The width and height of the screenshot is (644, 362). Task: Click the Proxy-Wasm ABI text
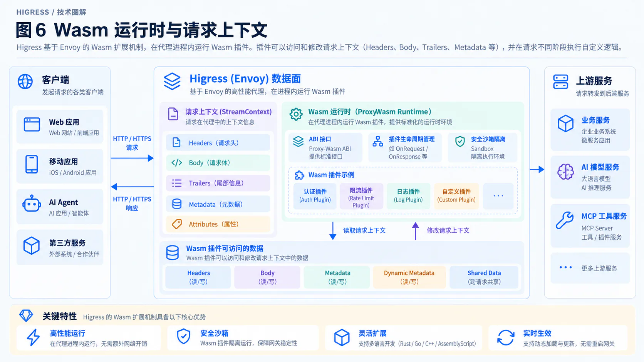330,149
